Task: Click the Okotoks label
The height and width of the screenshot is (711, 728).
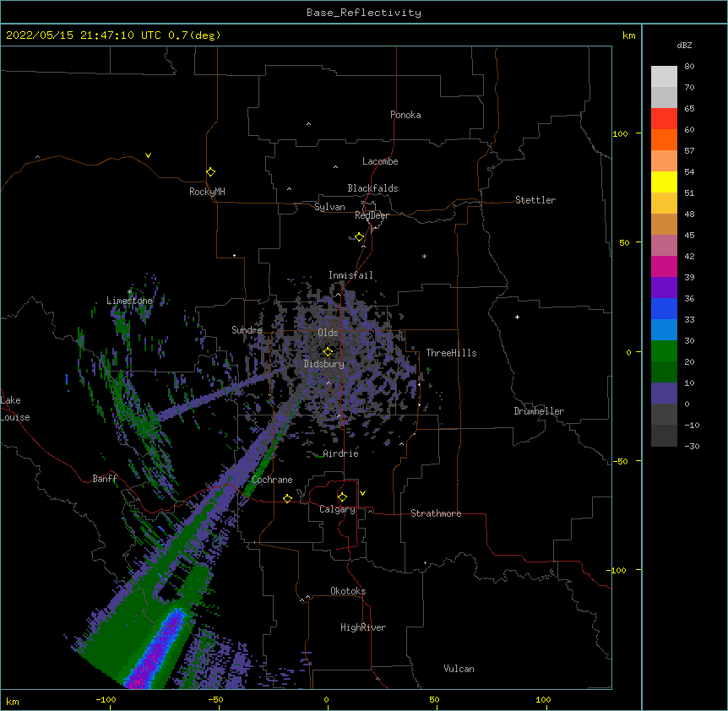Action: (x=348, y=591)
